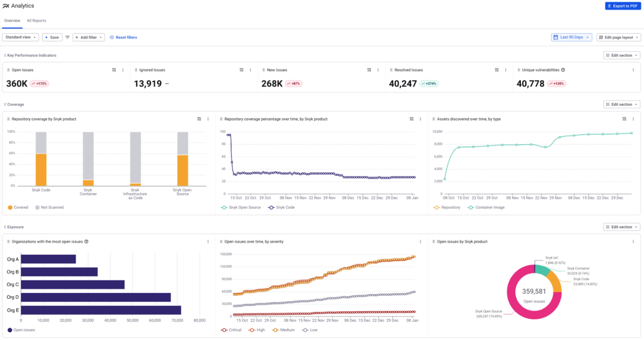The width and height of the screenshot is (644, 340).
Task: Switch to the All Reports tab
Action: (36, 21)
